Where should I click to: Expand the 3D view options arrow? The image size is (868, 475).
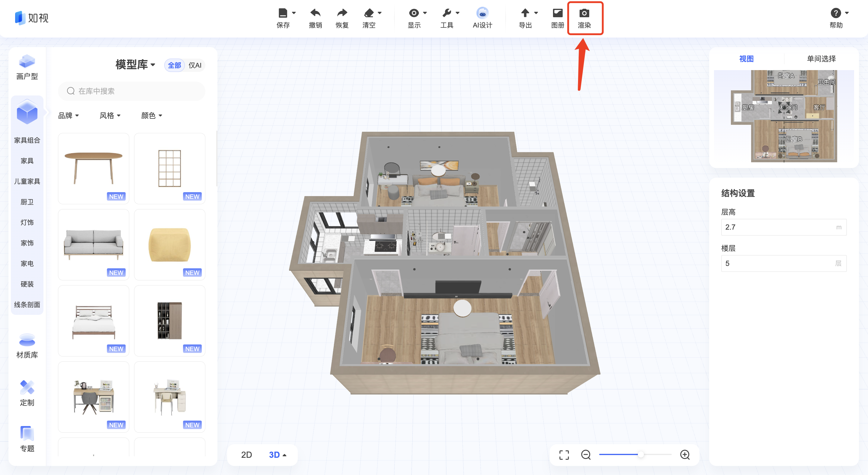(285, 455)
